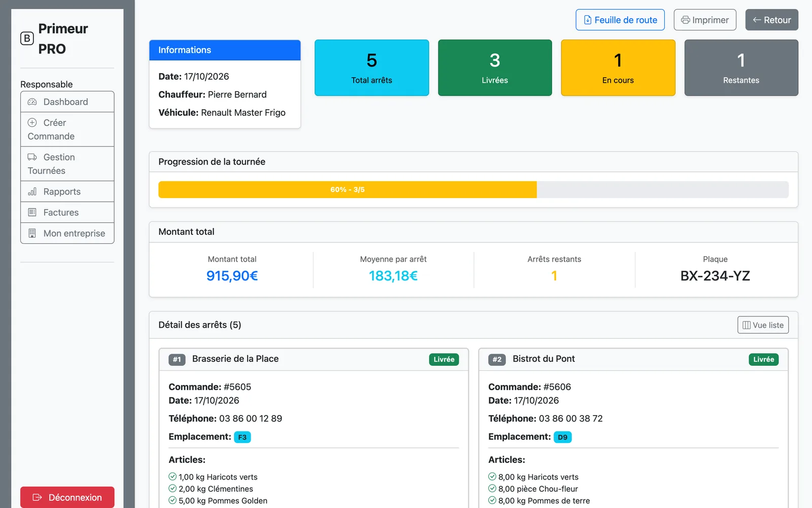
Task: Click the checkmark next to Pommes de terre
Action: (x=492, y=500)
